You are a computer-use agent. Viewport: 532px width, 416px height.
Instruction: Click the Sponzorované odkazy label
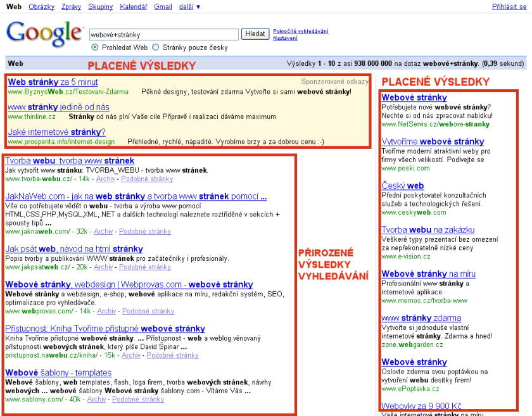coord(334,82)
